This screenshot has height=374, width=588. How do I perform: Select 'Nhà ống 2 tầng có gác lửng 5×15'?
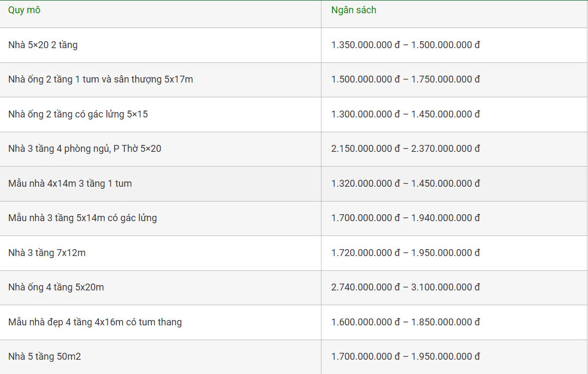(x=78, y=114)
